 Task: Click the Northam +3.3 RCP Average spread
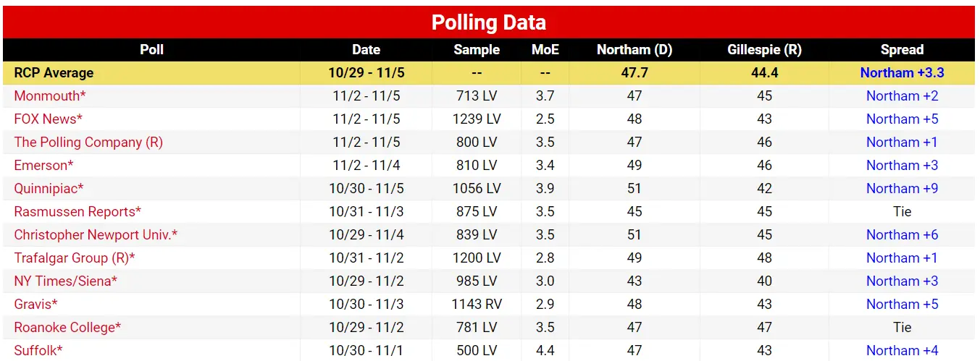902,73
